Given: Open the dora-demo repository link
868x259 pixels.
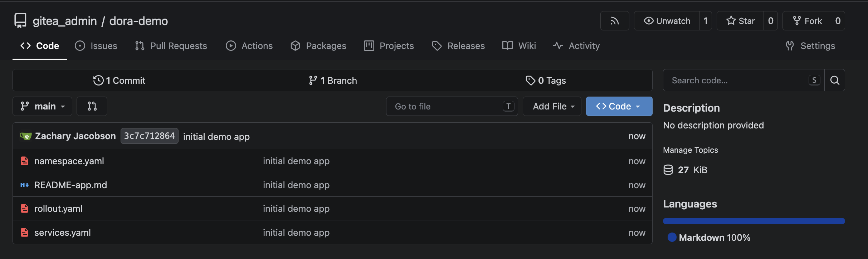Looking at the screenshot, I should tap(138, 21).
